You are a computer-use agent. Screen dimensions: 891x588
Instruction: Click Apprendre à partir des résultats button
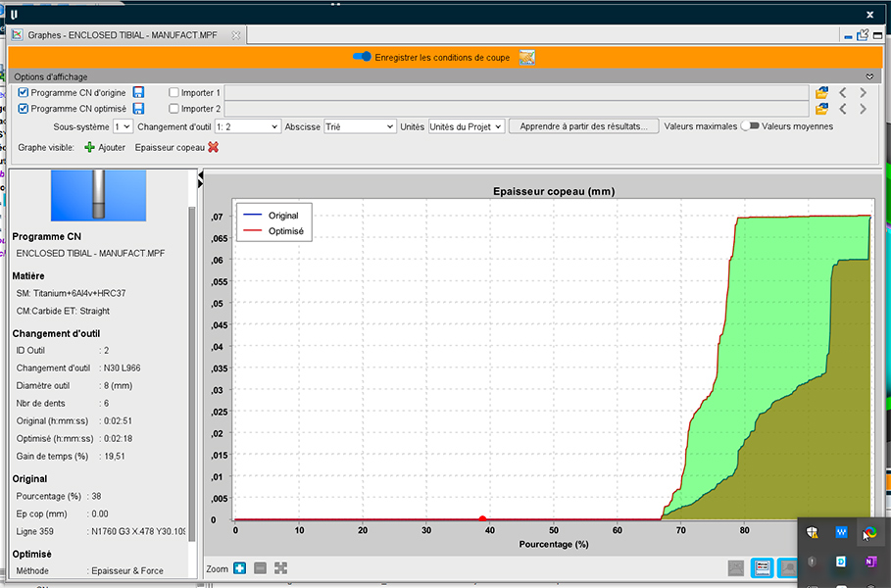[x=583, y=126]
